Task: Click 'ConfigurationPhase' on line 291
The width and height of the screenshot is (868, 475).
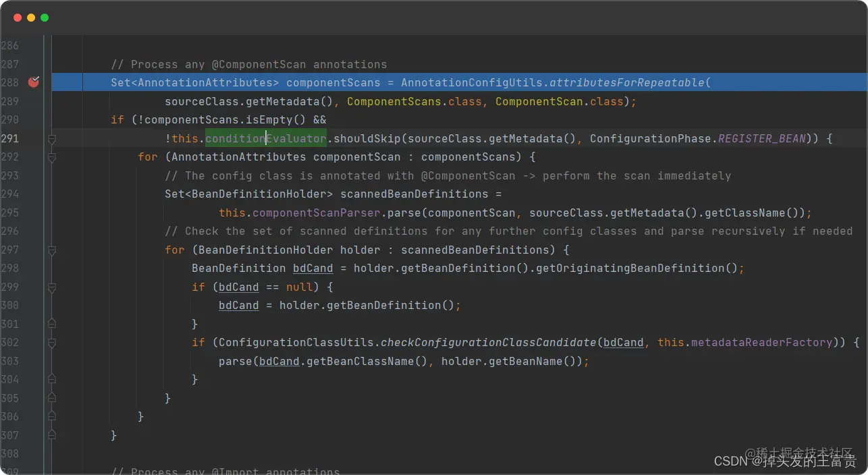Action: [651, 139]
